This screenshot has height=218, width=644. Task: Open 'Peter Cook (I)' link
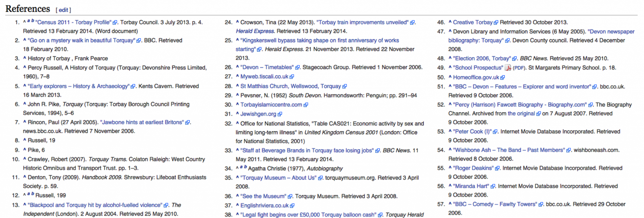[472, 131]
